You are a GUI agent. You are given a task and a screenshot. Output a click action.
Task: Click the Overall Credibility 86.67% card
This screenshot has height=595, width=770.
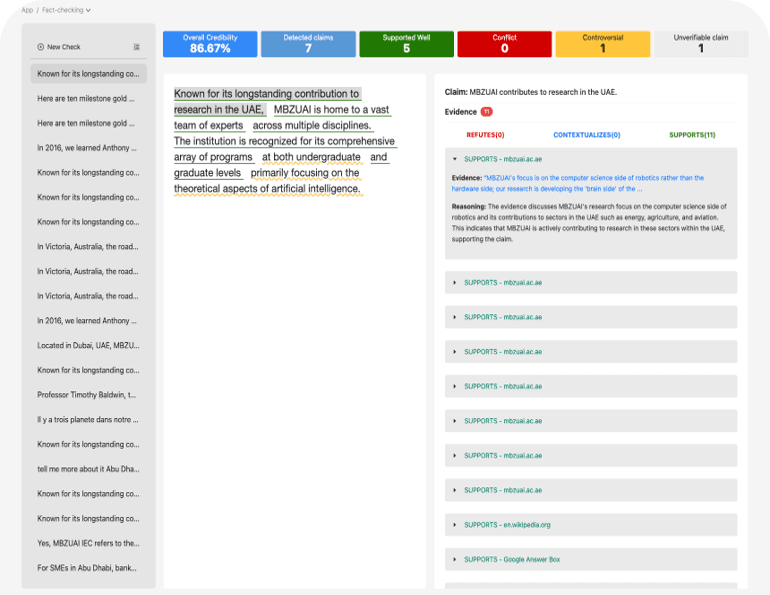click(210, 44)
